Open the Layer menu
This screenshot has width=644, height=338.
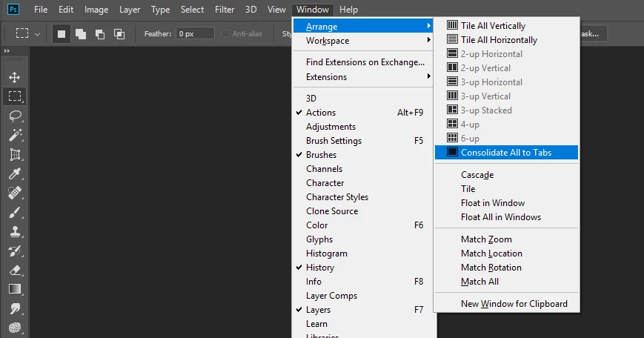click(x=130, y=10)
